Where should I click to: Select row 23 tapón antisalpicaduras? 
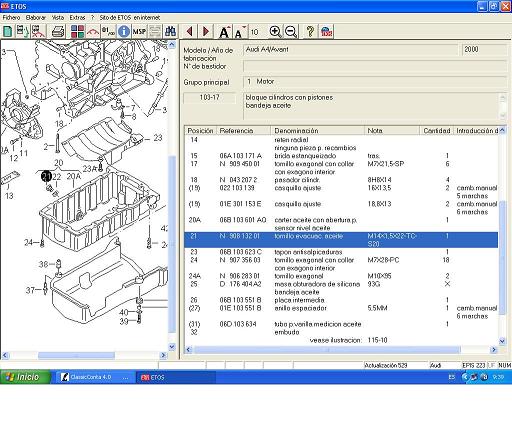pyautogui.click(x=341, y=252)
